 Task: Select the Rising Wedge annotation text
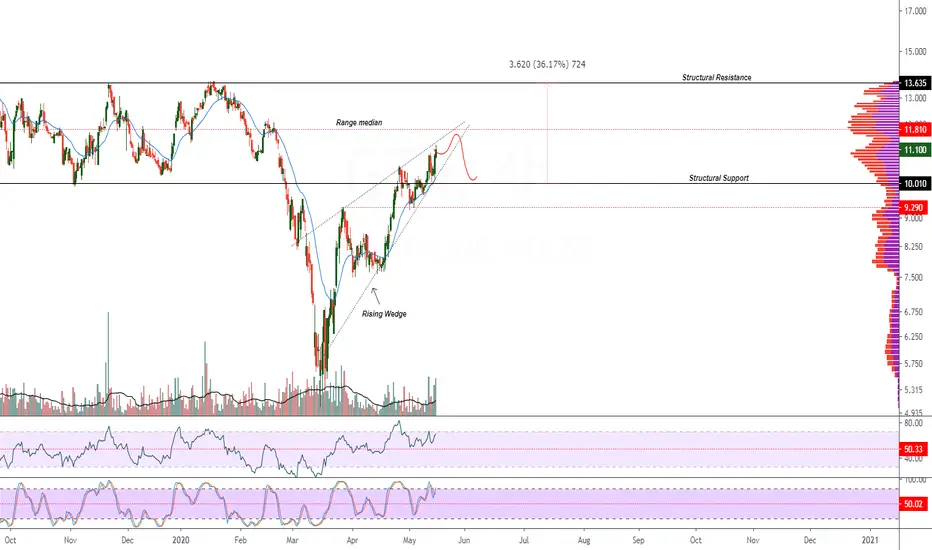(x=384, y=314)
